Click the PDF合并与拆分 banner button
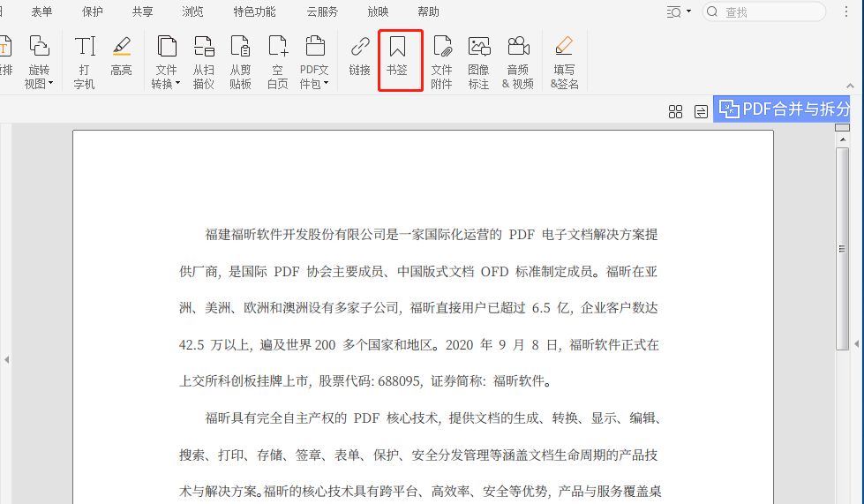 pos(782,109)
